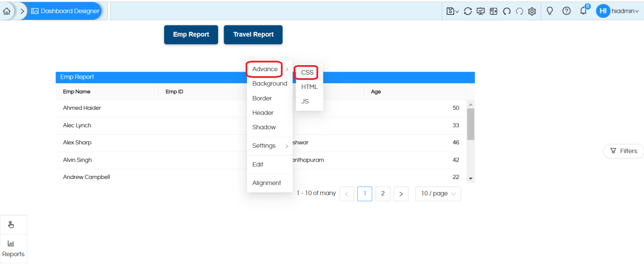Screen dimensions: 644x277
Task: Undo the last action
Action: (x=507, y=11)
